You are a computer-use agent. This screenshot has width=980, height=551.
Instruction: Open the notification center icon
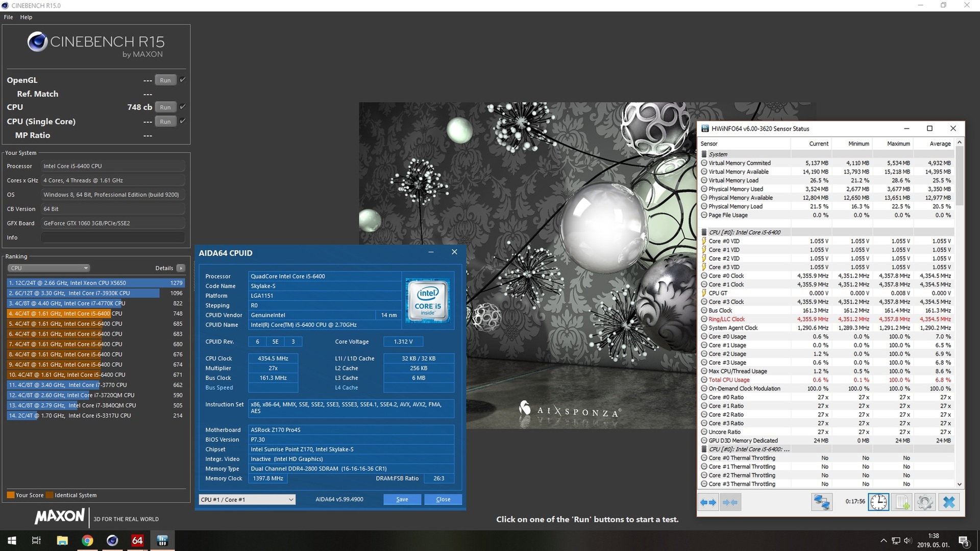[x=964, y=541]
